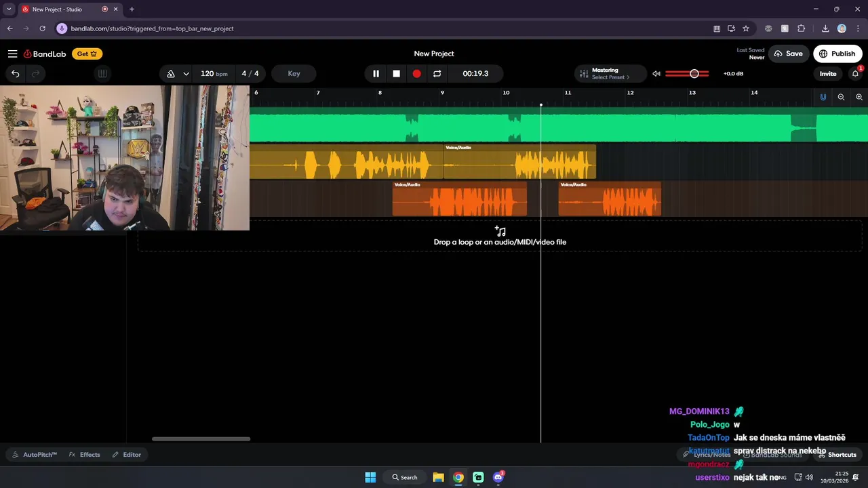Viewport: 868px width, 488px height.
Task: Click the BandLab logo
Action: [x=45, y=54]
